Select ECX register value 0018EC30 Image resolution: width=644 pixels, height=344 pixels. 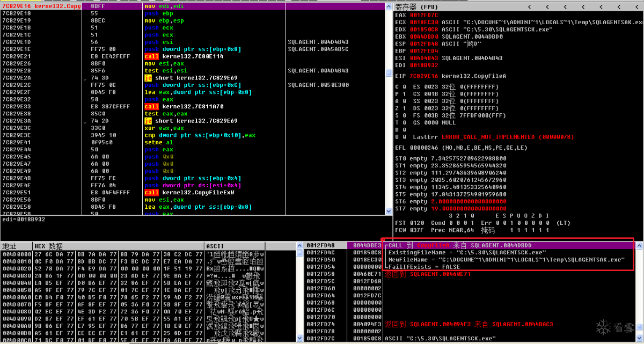coord(424,22)
